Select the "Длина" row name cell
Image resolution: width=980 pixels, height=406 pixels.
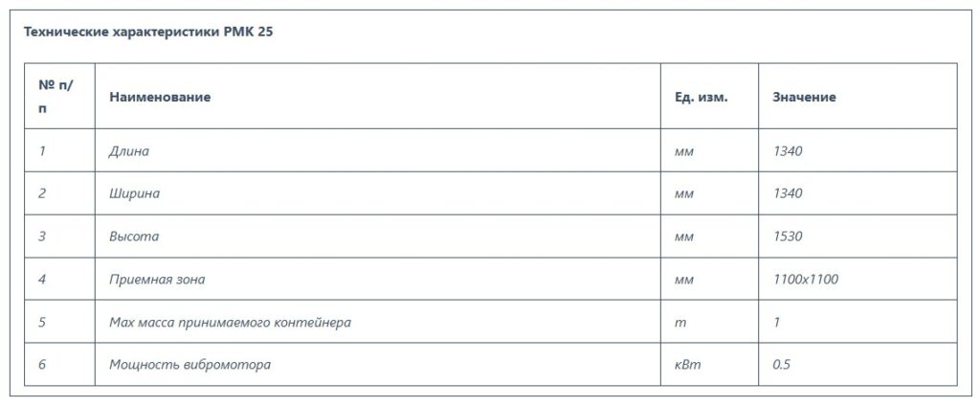point(129,150)
